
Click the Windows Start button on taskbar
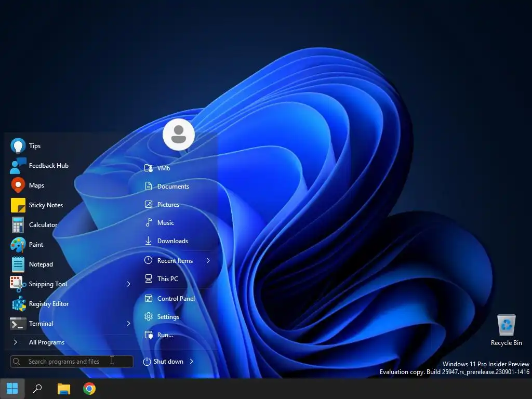coord(12,389)
